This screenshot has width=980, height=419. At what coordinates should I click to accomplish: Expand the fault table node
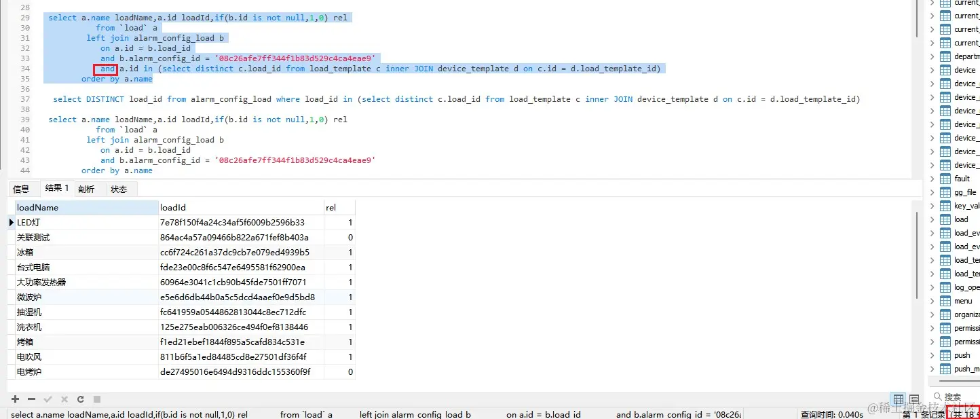tap(932, 179)
